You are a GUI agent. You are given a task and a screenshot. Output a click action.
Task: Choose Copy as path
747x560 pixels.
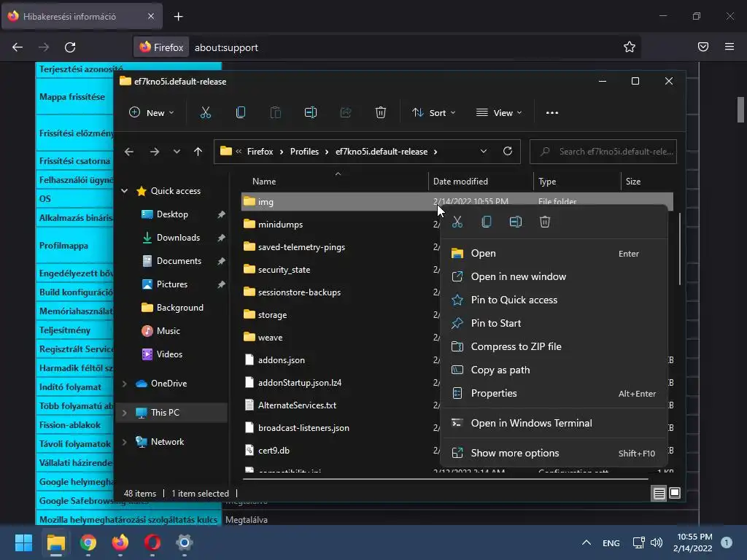pyautogui.click(x=554, y=370)
